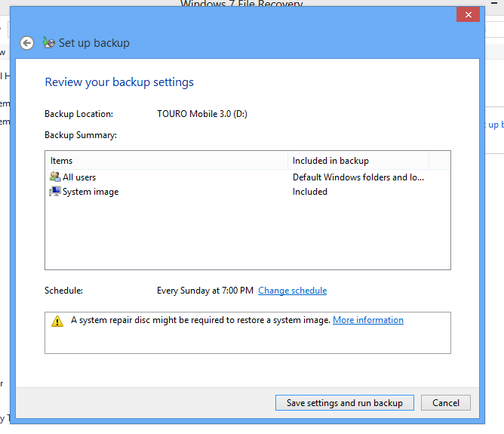
Task: Click the Review your backup settings heading
Action: click(x=119, y=82)
